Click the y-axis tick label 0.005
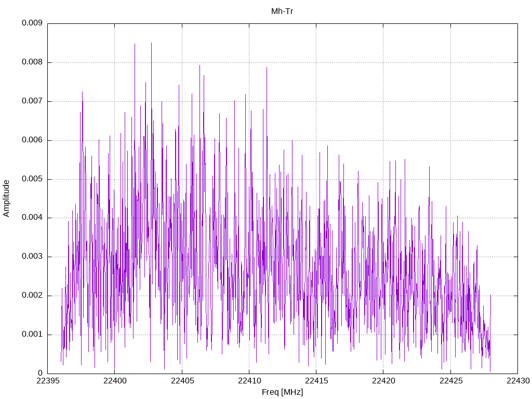This screenshot has height=399, width=532. coord(32,179)
